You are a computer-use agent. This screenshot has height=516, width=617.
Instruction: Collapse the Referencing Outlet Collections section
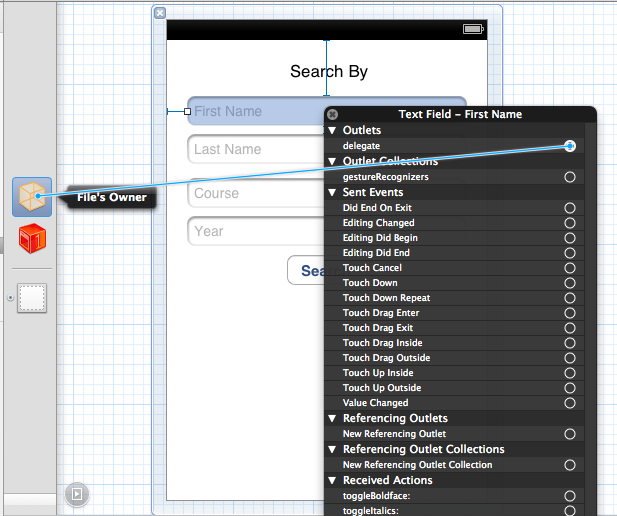pos(332,449)
